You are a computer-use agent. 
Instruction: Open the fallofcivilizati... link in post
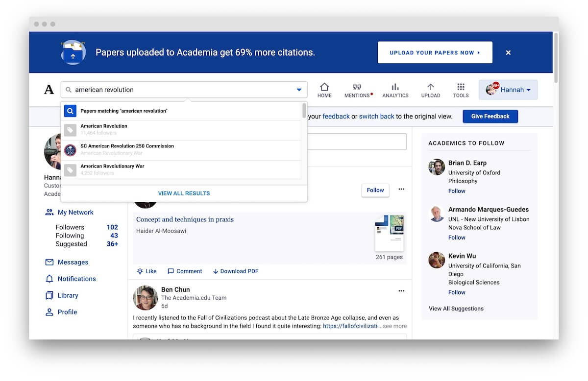(350, 326)
